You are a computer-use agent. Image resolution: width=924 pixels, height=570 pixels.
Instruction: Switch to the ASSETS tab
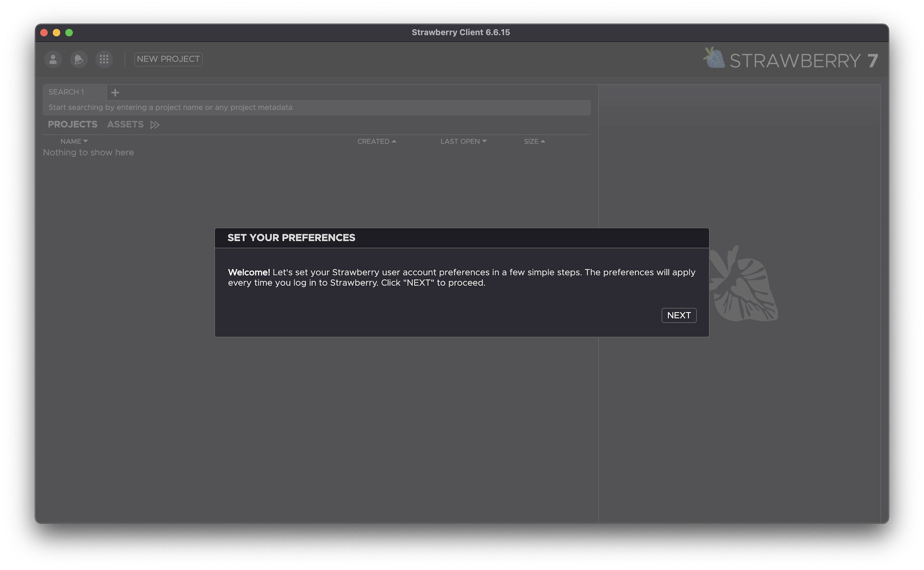[125, 124]
